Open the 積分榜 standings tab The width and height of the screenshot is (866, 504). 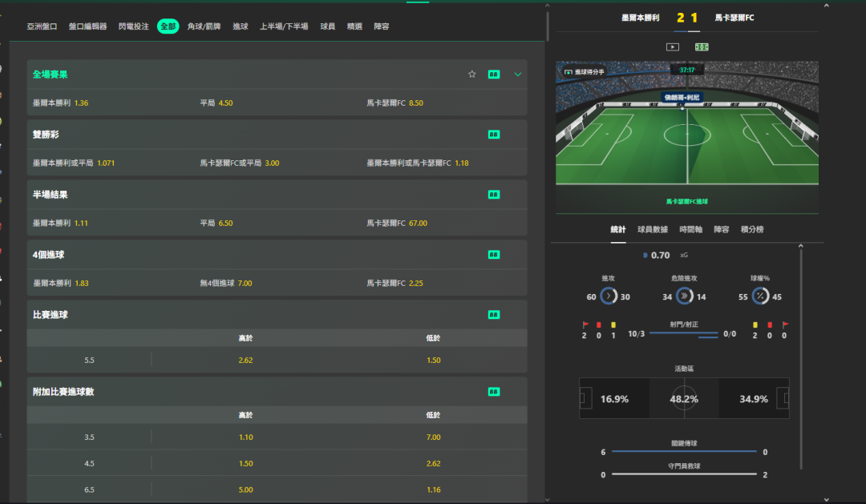click(751, 230)
